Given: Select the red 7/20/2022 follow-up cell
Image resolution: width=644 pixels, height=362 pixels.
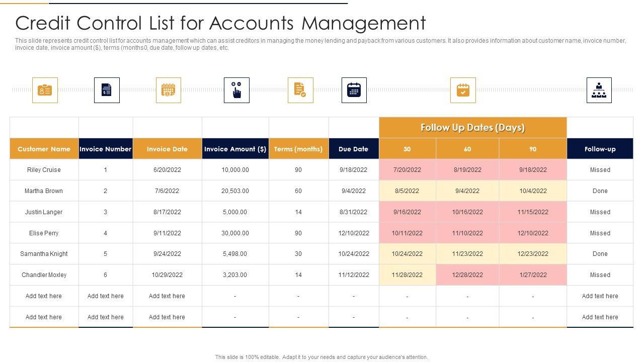Looking at the screenshot, I should (x=407, y=170).
